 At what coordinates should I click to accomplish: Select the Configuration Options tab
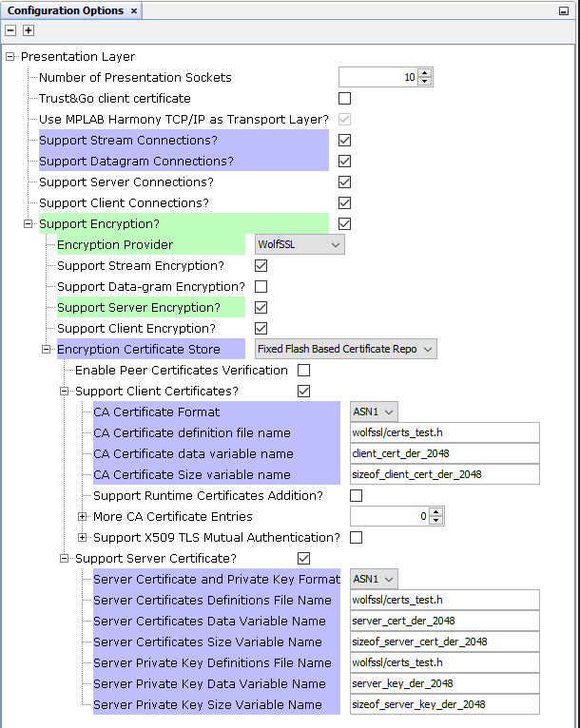click(x=66, y=10)
